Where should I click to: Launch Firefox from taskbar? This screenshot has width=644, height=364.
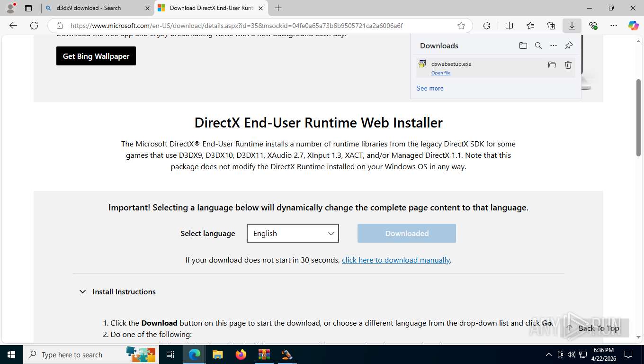tap(241, 355)
